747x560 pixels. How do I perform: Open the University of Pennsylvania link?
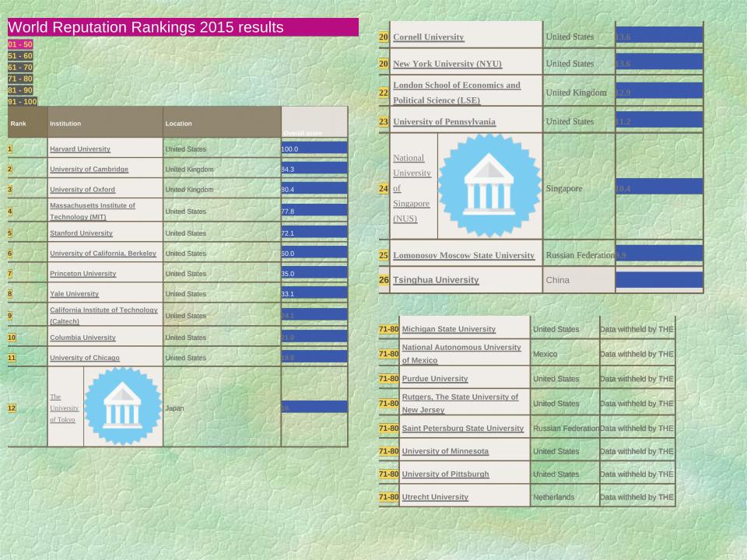[444, 122]
